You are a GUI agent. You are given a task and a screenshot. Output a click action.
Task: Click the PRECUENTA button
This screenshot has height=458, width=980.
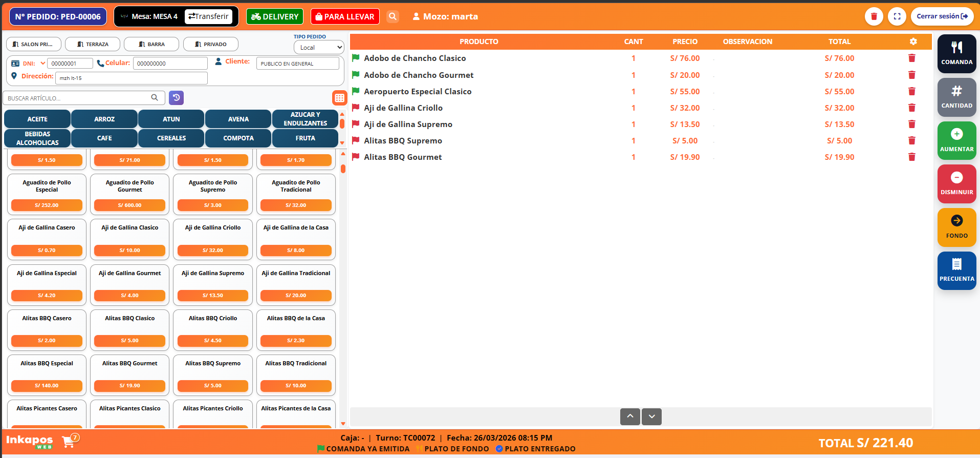pyautogui.click(x=956, y=270)
